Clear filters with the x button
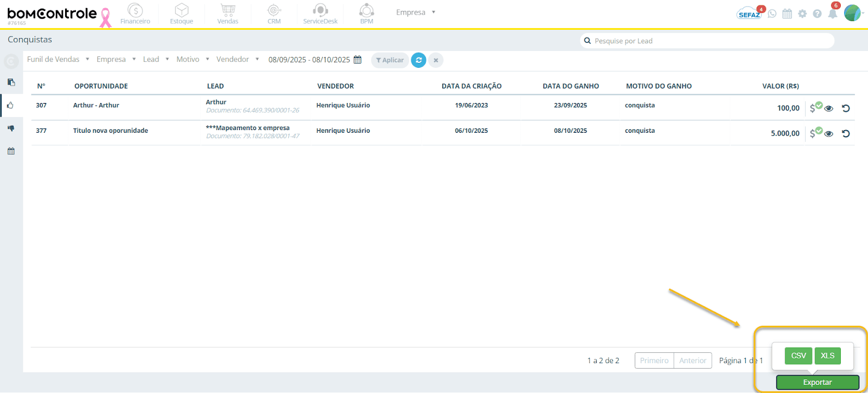868x393 pixels. 436,60
